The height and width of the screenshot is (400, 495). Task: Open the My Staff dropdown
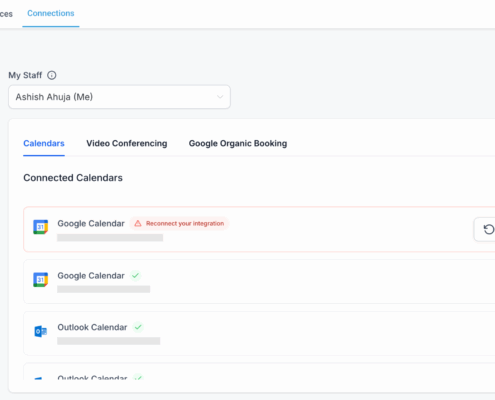[119, 97]
